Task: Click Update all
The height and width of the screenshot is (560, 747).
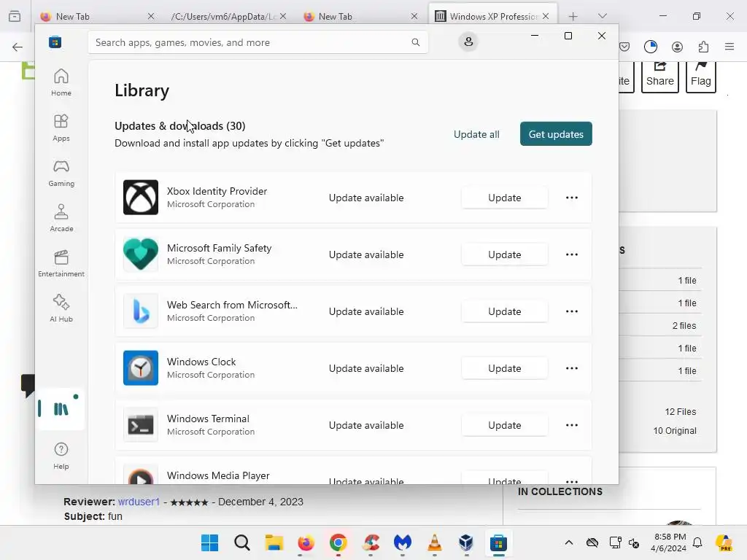Action: tap(476, 134)
